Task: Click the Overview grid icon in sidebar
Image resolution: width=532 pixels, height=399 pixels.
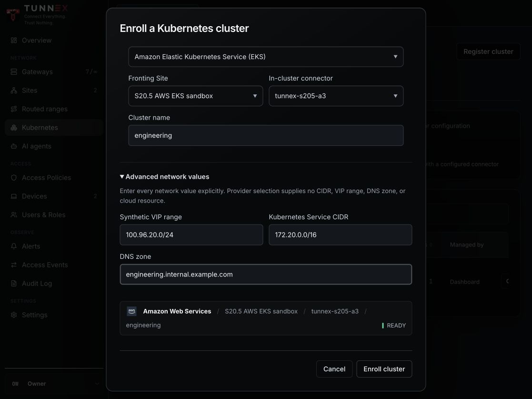Action: click(x=13, y=41)
